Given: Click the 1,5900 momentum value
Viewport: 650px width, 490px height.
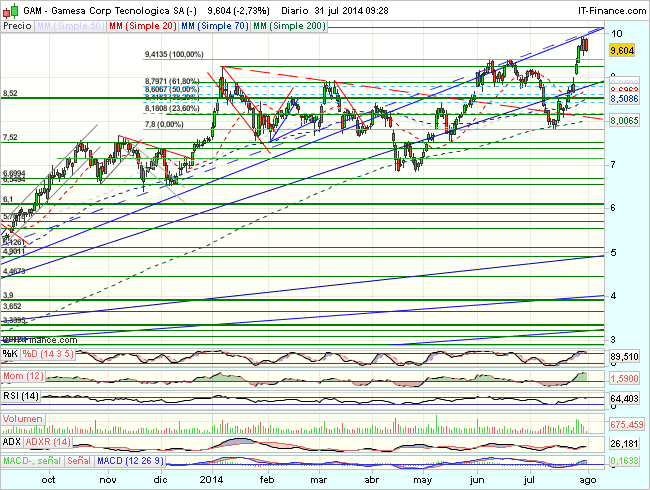Looking at the screenshot, I should (x=624, y=378).
